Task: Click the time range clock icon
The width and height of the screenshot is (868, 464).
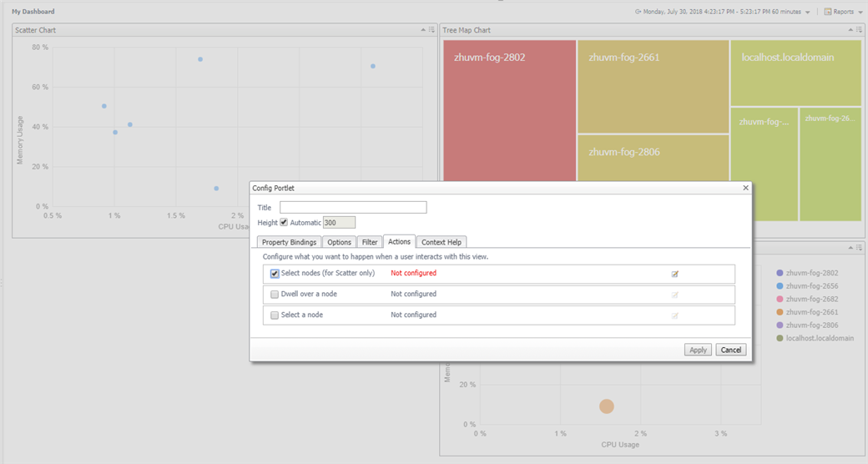Action: 638,12
